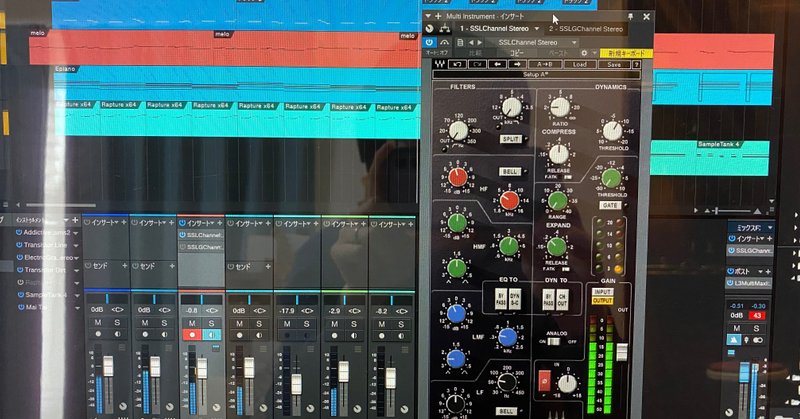Click the Undo arrow in Waves toolbar
The width and height of the screenshot is (800, 419).
click(x=457, y=64)
